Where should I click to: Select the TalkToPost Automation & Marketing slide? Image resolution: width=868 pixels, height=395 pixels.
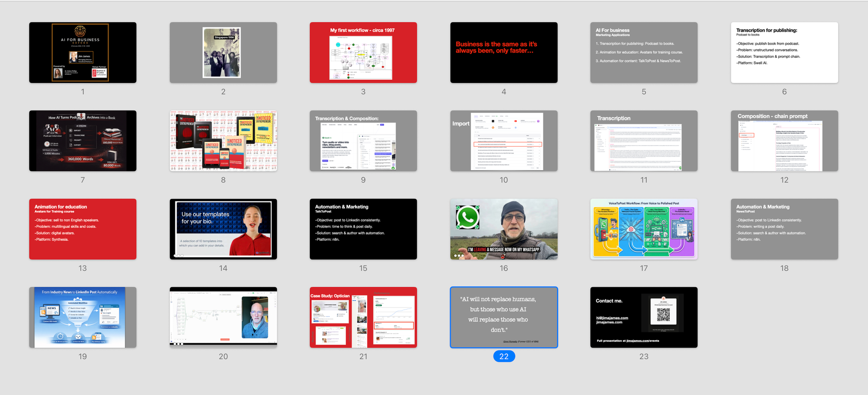[x=363, y=229]
